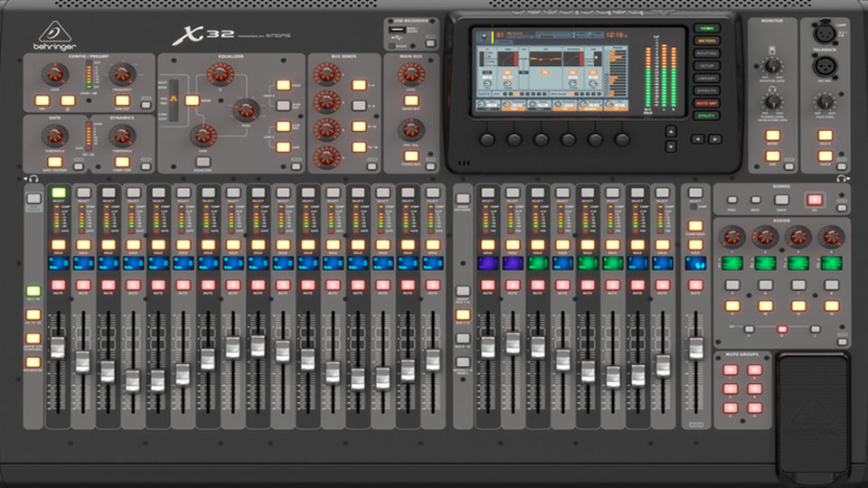This screenshot has height=488, width=868.
Task: Select the first input channel's Select button
Action: [58, 193]
